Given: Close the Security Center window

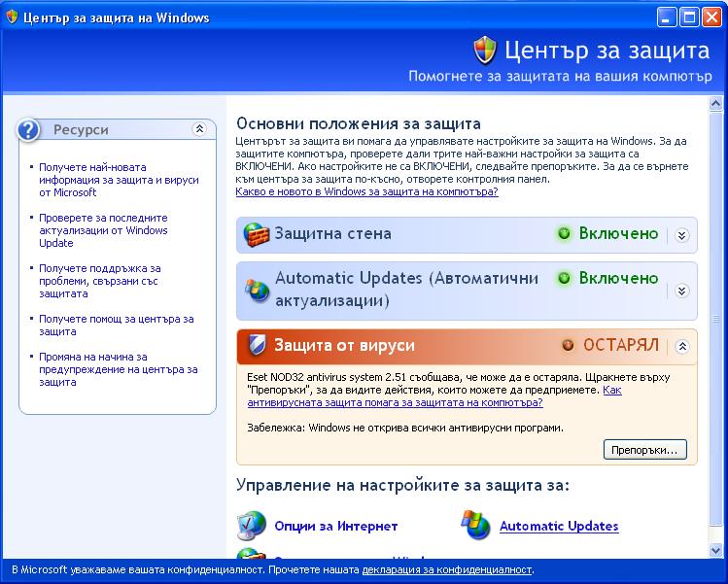Looking at the screenshot, I should tap(711, 17).
